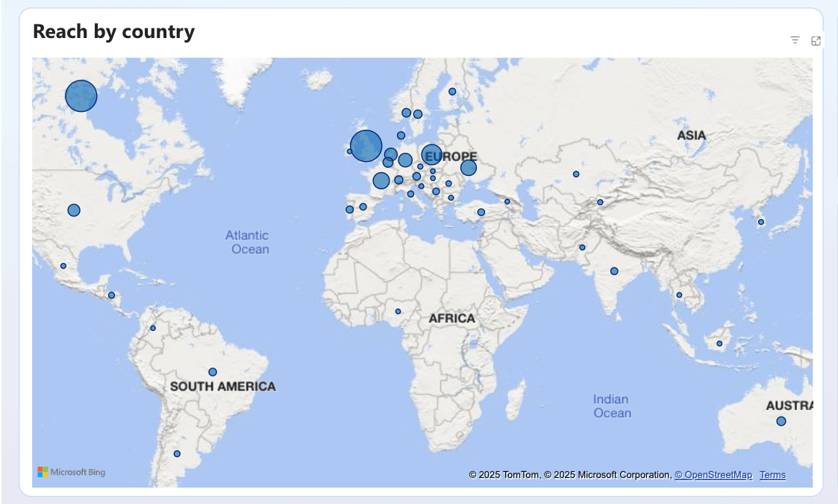
Task: Open the filter icon above the map
Action: (795, 40)
